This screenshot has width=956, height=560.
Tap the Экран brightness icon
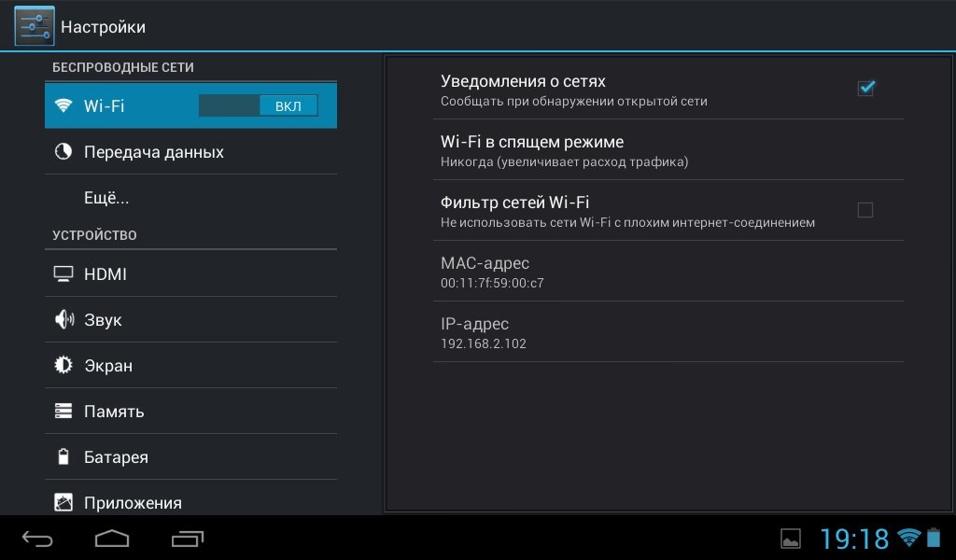click(63, 366)
